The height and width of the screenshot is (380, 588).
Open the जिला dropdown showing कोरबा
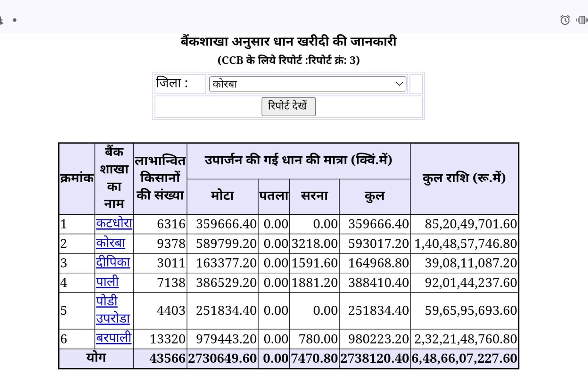click(x=307, y=84)
